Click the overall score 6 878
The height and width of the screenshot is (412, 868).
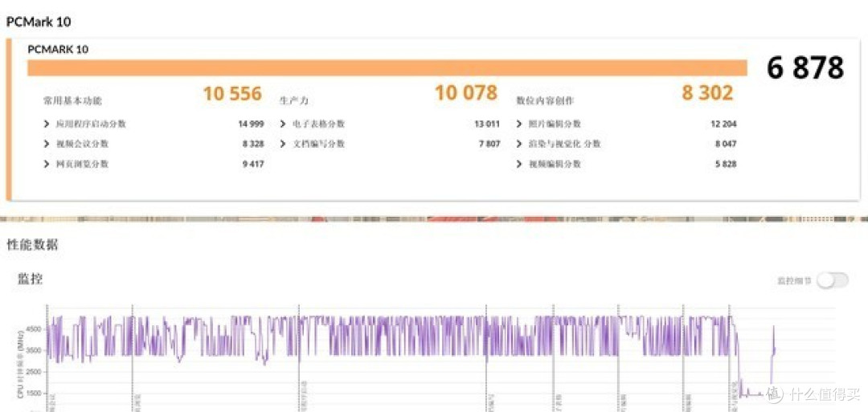805,68
